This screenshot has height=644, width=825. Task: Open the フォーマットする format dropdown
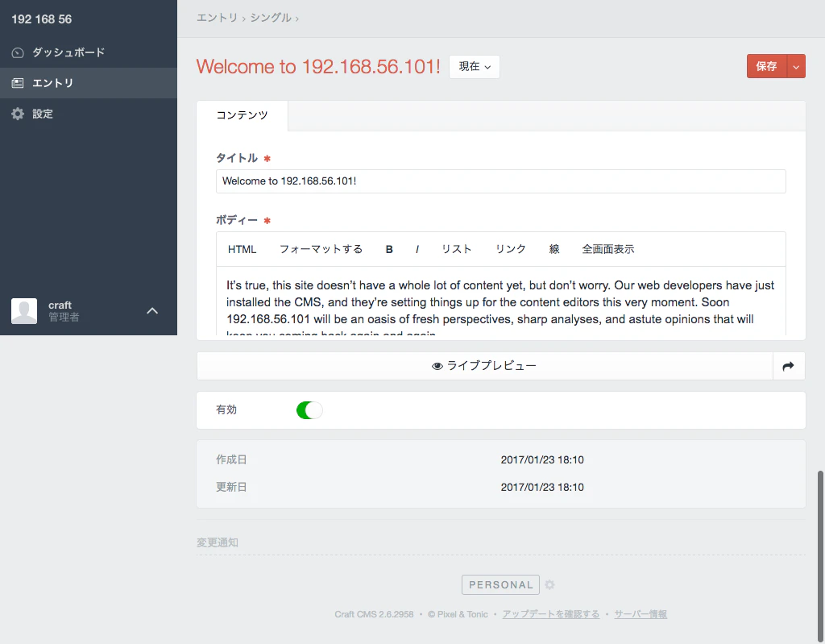[321, 249]
